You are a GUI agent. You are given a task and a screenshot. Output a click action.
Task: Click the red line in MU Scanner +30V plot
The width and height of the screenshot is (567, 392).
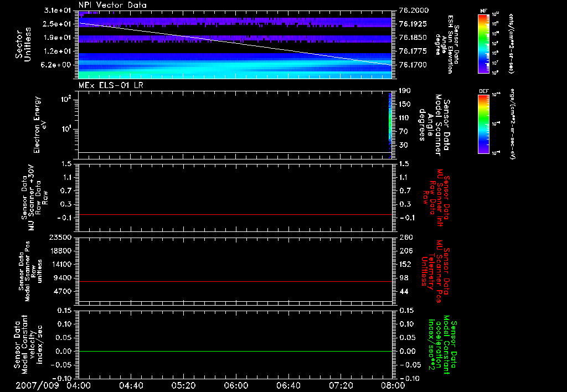(235, 214)
